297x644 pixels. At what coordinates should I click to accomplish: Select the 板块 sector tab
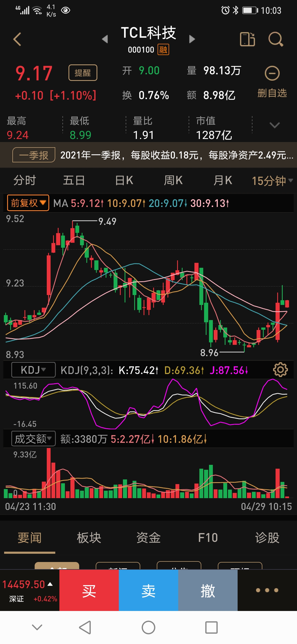click(89, 538)
